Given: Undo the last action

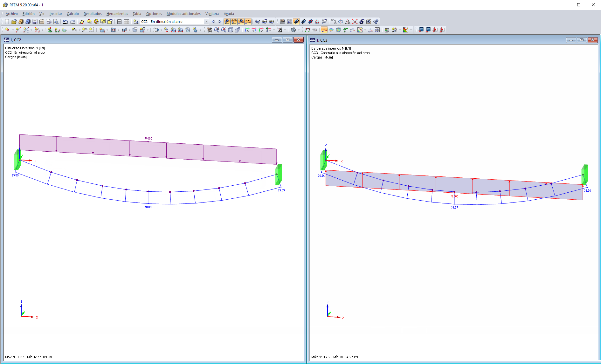Looking at the screenshot, I should pos(65,22).
